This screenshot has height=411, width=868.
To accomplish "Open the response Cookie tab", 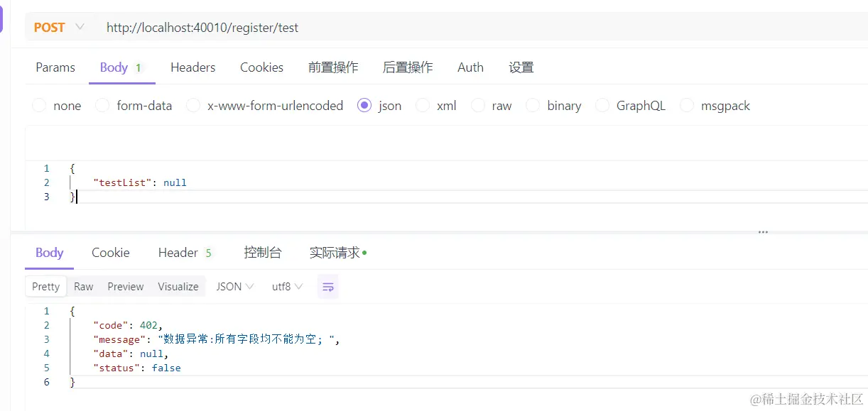I will 111,253.
